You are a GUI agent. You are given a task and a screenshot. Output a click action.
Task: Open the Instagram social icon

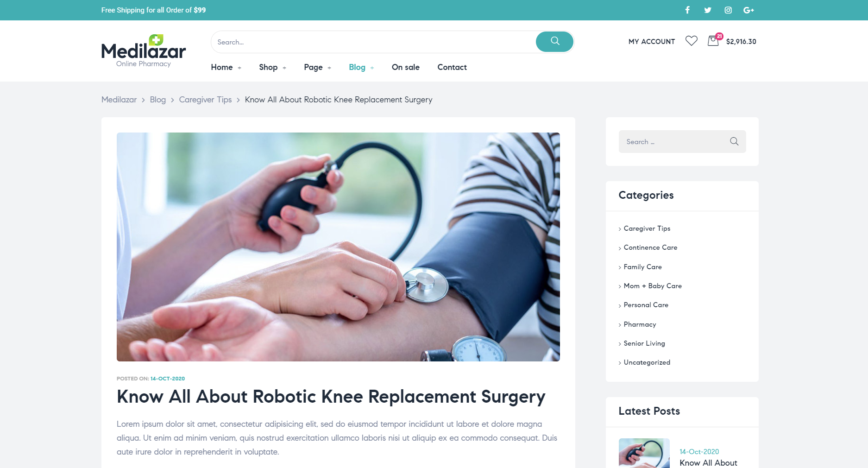click(x=728, y=10)
